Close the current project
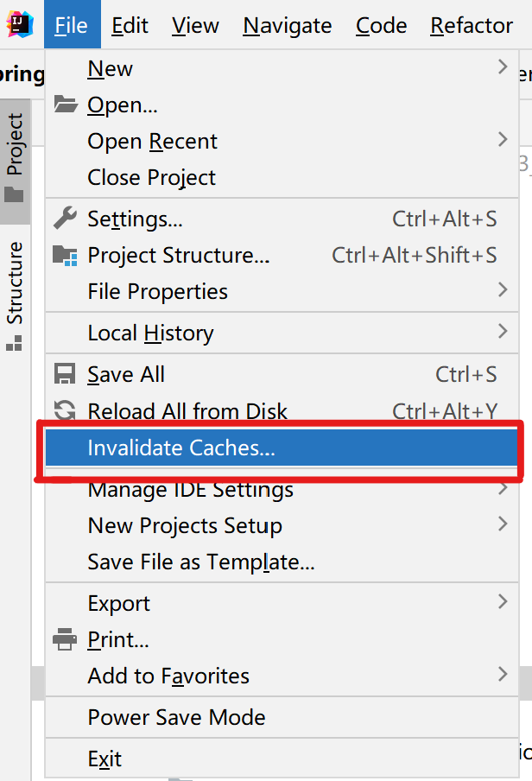The image size is (532, 781). click(151, 177)
